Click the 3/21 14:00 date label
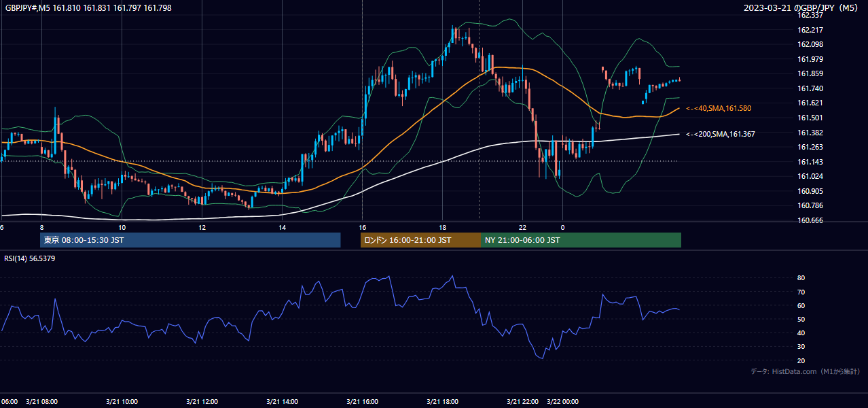The height and width of the screenshot is (408, 868). coord(282,402)
